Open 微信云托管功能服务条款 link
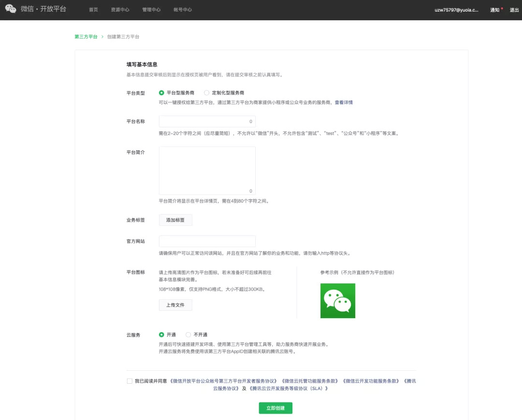Screen dimensions: 522x420 coord(310,381)
